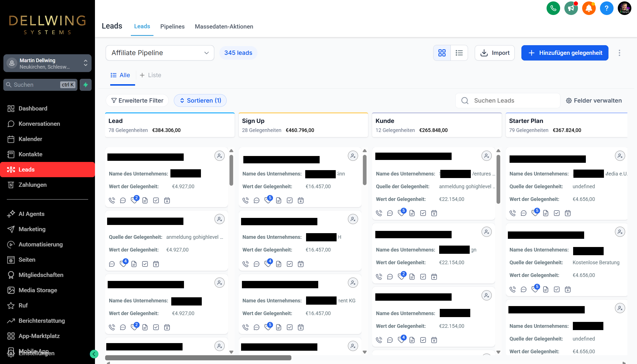Open the green phone dialer icon
The height and width of the screenshot is (364, 637).
click(x=553, y=8)
